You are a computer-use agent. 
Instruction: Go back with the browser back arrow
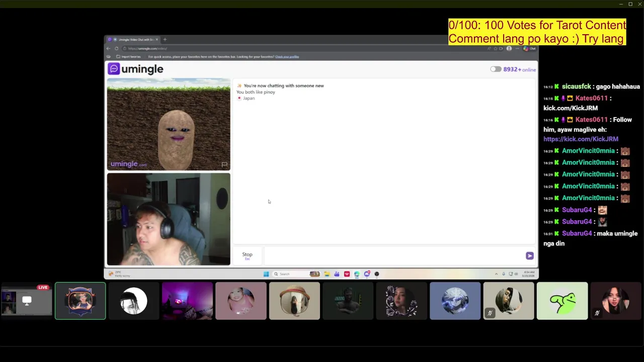[x=108, y=48]
